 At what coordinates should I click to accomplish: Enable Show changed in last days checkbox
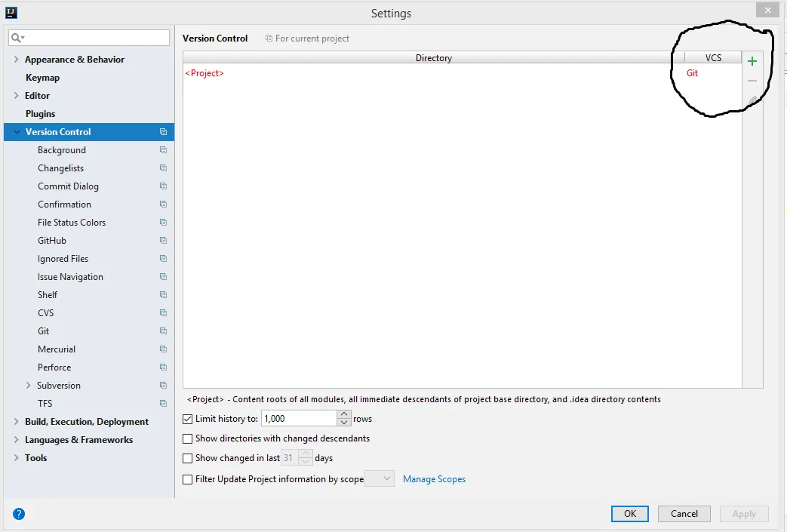(188, 458)
